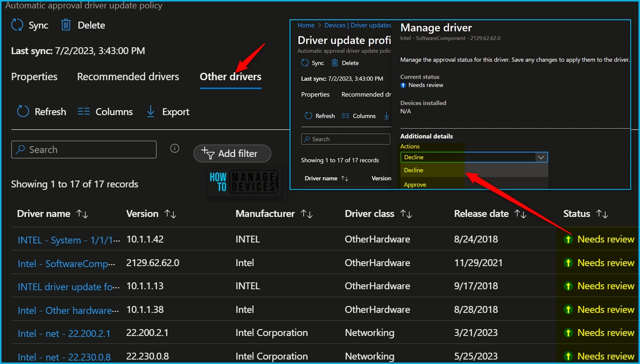The height and width of the screenshot is (364, 640).
Task: Click the Refresh icon in main list
Action: 23,112
